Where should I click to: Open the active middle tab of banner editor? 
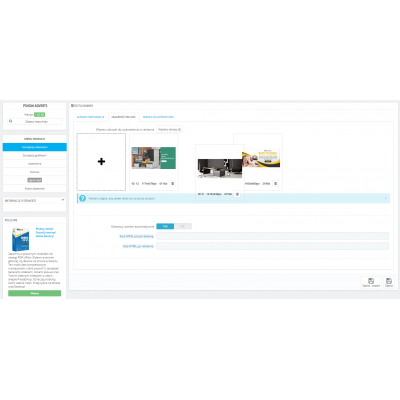pos(123,117)
